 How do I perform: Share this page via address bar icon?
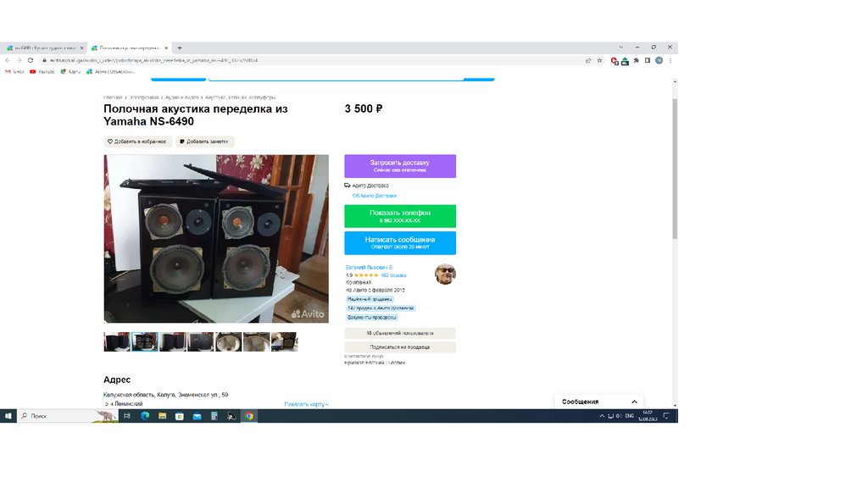pyautogui.click(x=588, y=60)
